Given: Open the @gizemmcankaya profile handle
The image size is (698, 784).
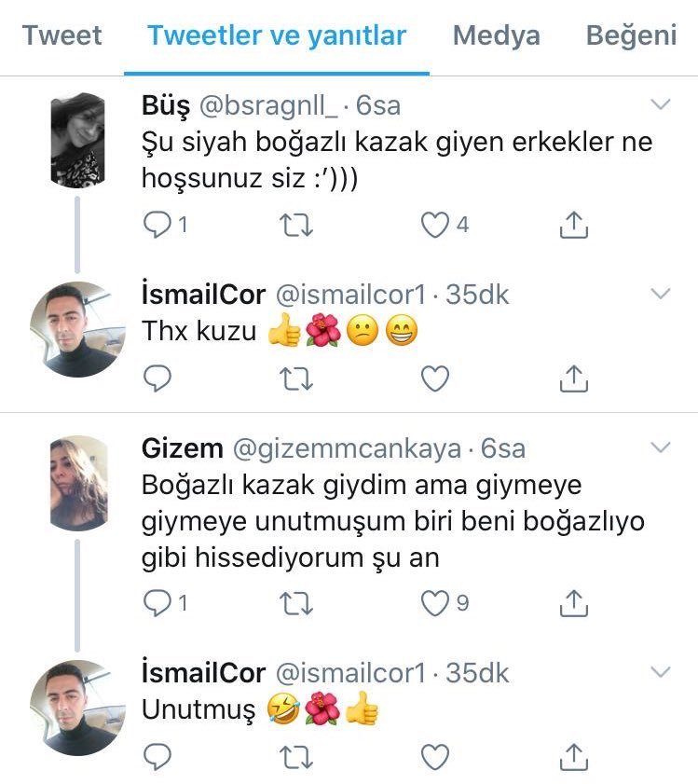Looking at the screenshot, I should click(x=346, y=448).
